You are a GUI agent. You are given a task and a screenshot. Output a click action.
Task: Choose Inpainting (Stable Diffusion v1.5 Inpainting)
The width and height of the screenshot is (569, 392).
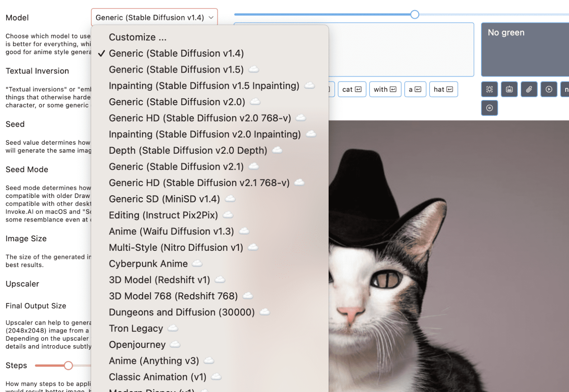point(204,86)
